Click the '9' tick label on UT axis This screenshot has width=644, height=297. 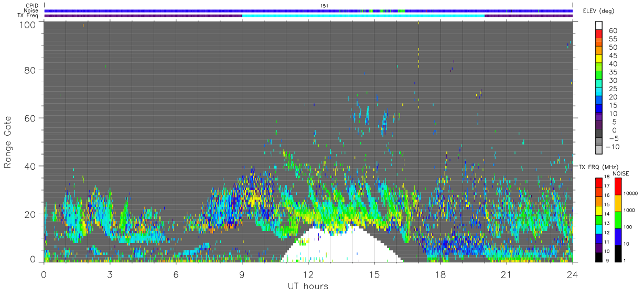coord(242,274)
